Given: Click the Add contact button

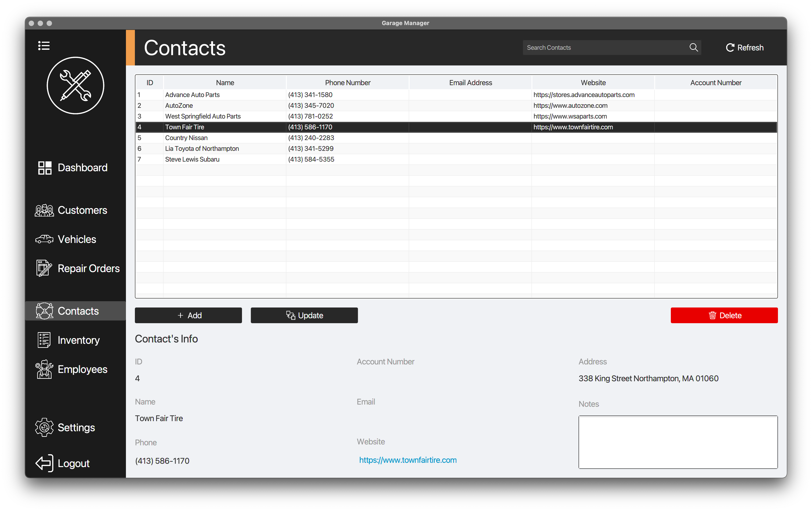Looking at the screenshot, I should click(188, 315).
